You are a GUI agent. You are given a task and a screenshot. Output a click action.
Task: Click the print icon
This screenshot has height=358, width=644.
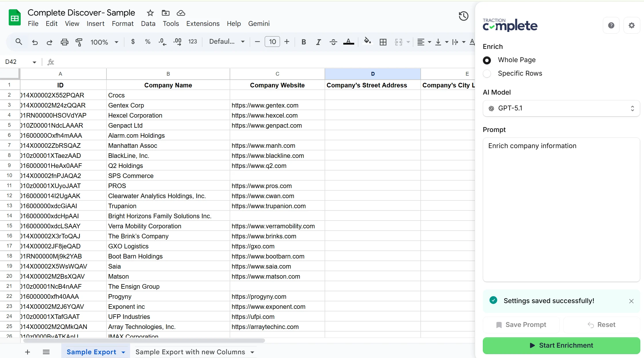coord(64,42)
